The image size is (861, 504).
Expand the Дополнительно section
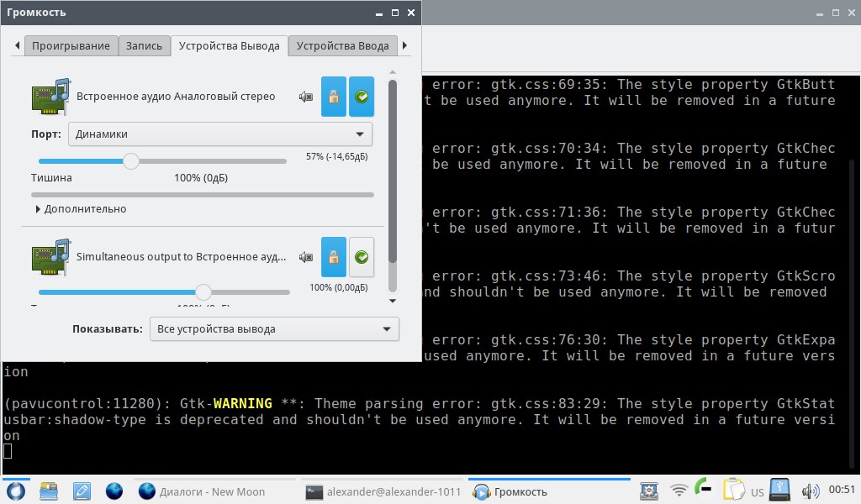click(81, 209)
